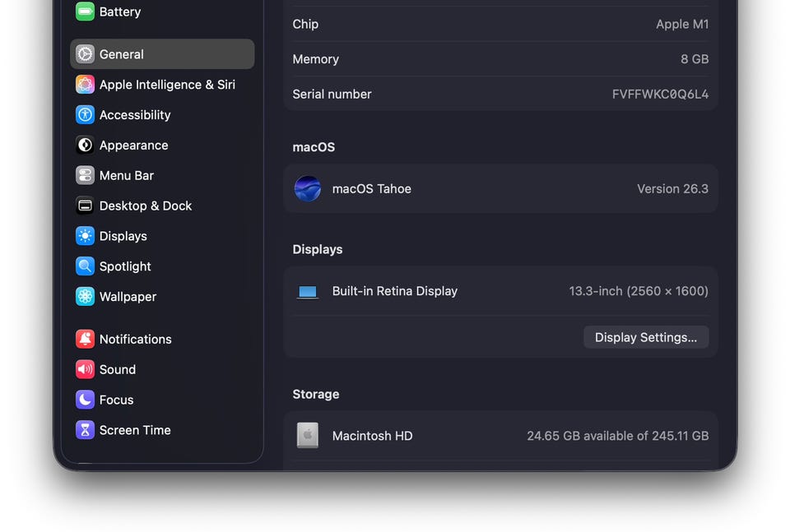The image size is (790, 532).
Task: Select the General gear icon
Action: pyautogui.click(x=85, y=54)
